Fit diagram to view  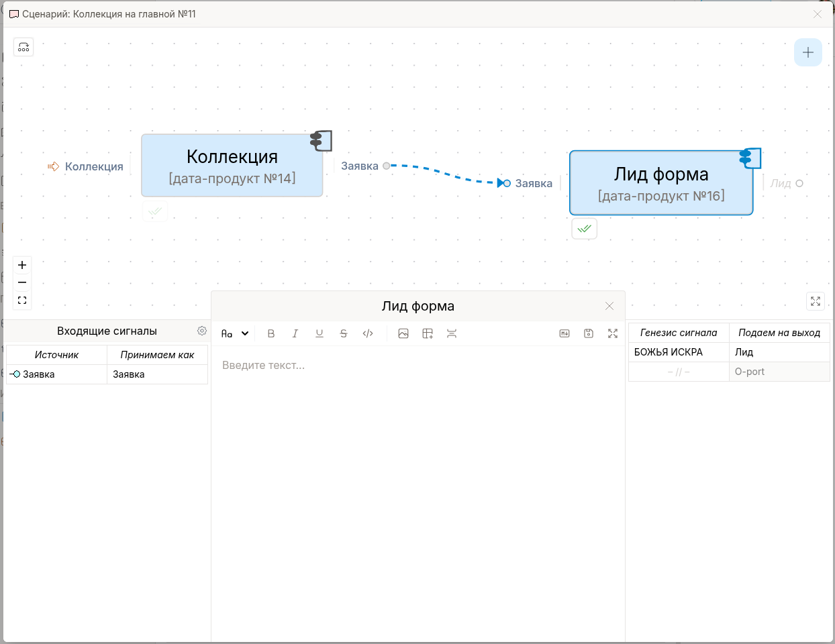click(22, 301)
